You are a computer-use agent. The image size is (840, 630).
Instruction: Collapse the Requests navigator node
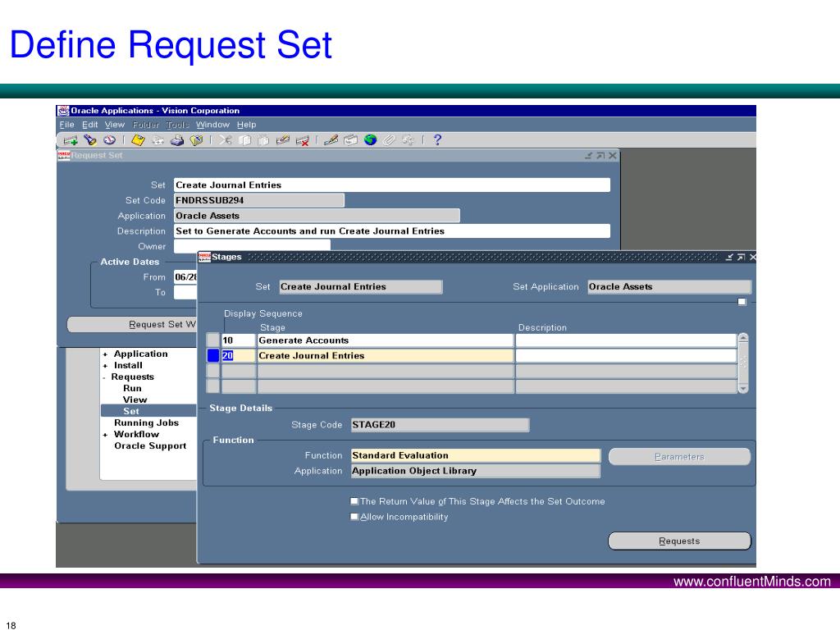click(104, 377)
